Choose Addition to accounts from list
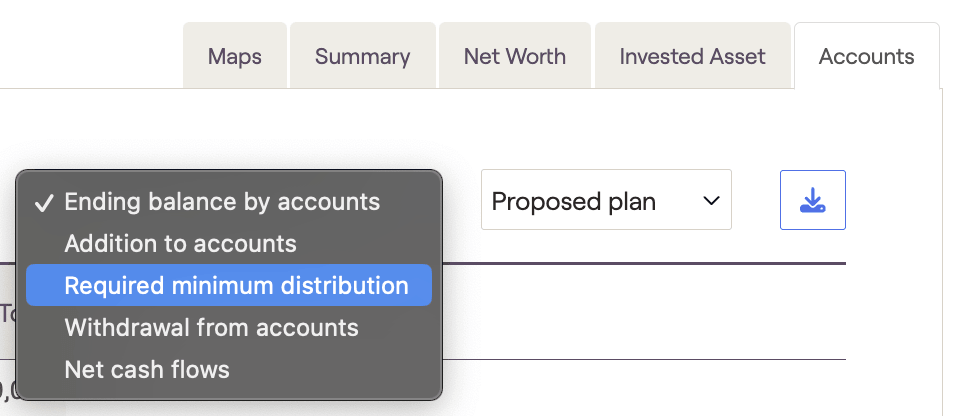The image size is (962, 416). [180, 243]
